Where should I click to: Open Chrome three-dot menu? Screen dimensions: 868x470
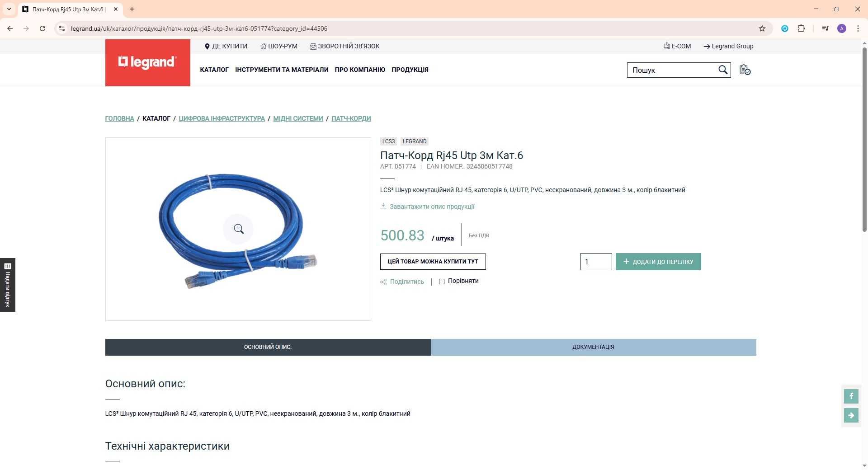point(858,28)
